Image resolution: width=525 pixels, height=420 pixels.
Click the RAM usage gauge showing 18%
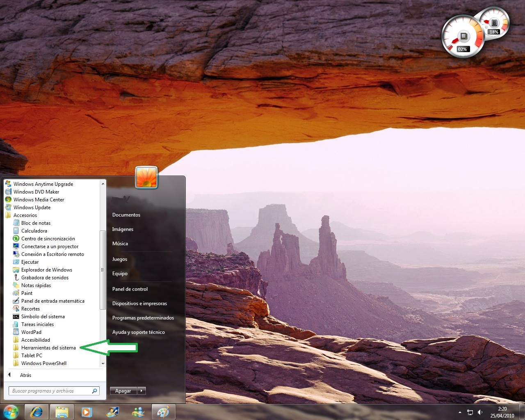click(495, 22)
